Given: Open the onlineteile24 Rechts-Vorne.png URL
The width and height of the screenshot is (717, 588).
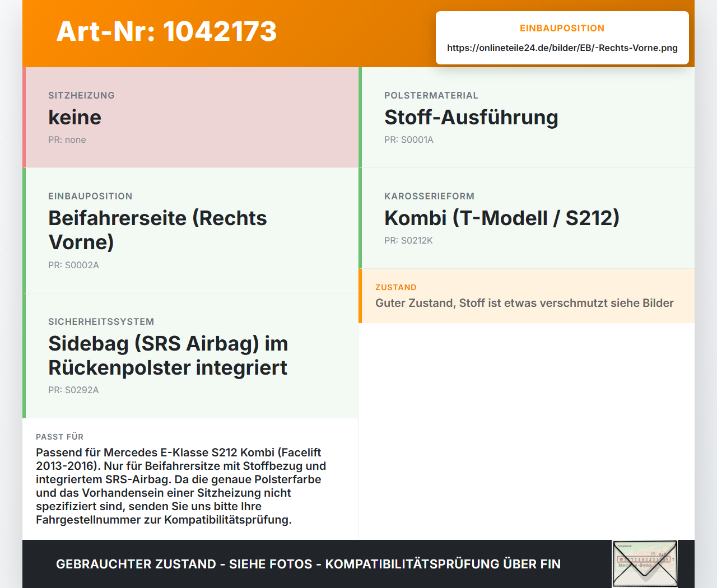Looking at the screenshot, I should 562,48.
